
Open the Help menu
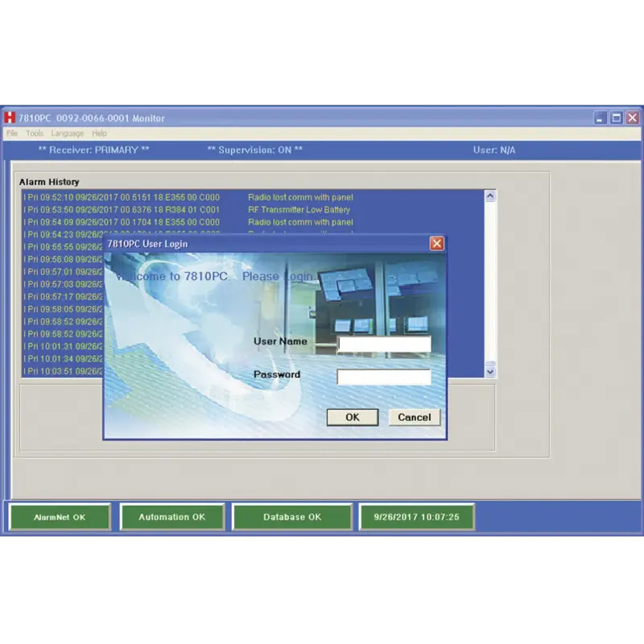click(x=99, y=134)
